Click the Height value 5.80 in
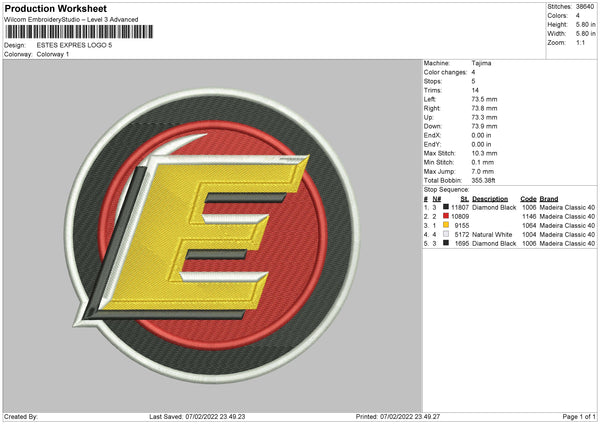Screen dimensions: 600x424 click(585, 24)
